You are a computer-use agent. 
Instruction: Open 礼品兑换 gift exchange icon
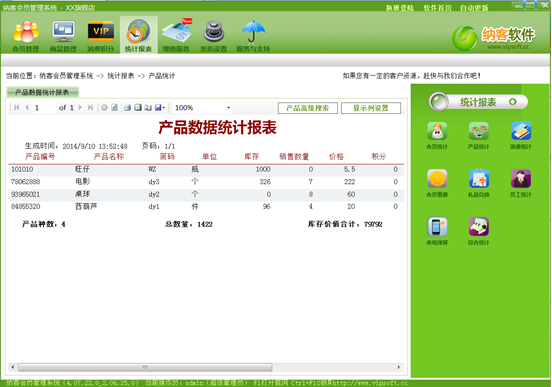[478, 183]
